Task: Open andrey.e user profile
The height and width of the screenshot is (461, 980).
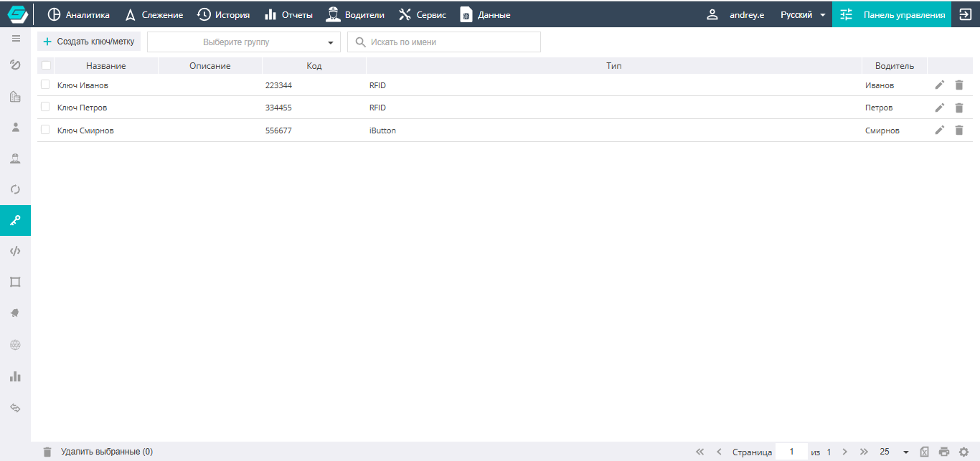Action: click(735, 14)
